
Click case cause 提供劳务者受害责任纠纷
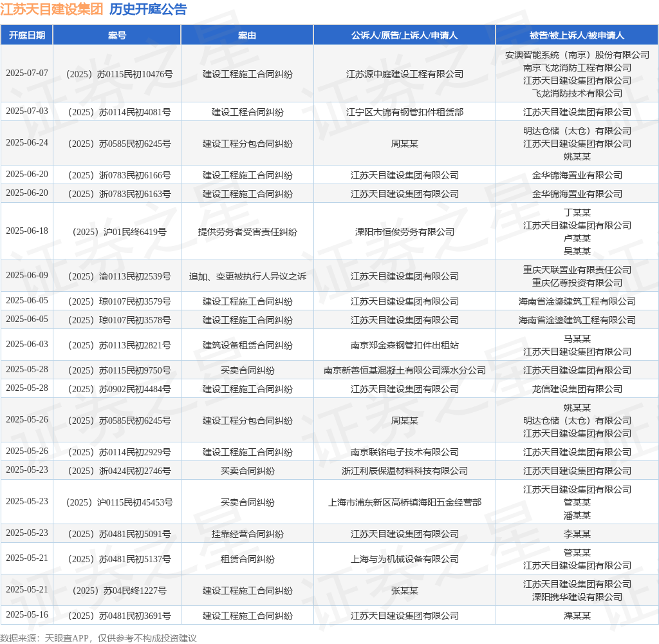click(247, 232)
